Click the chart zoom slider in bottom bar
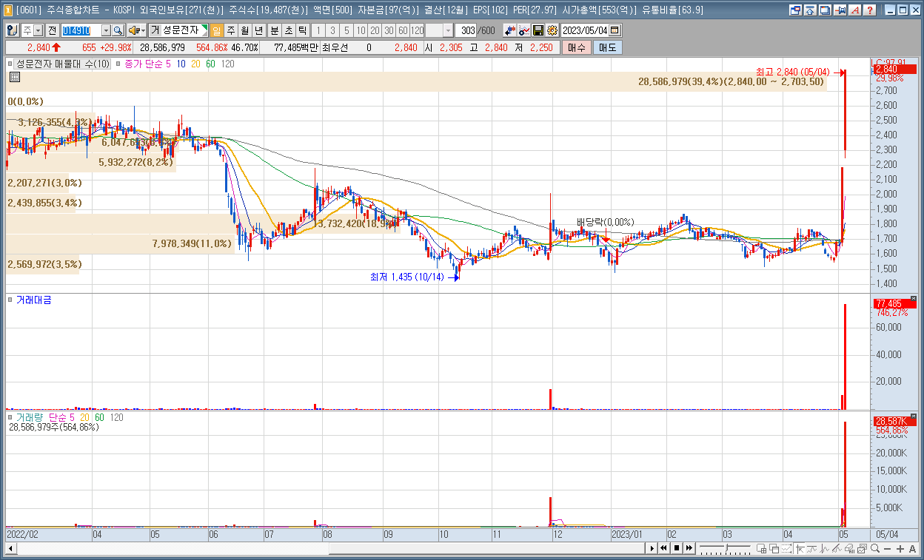 [726, 548]
